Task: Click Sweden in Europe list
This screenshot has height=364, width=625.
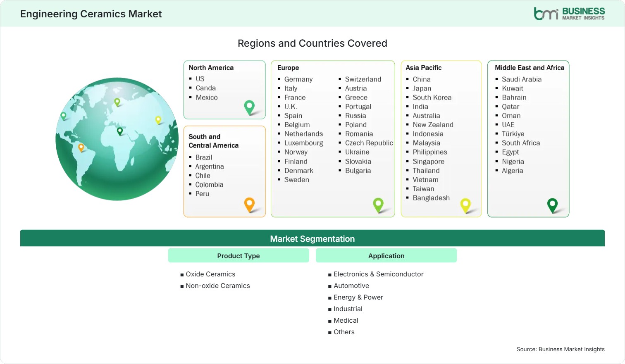Action: [x=297, y=180]
